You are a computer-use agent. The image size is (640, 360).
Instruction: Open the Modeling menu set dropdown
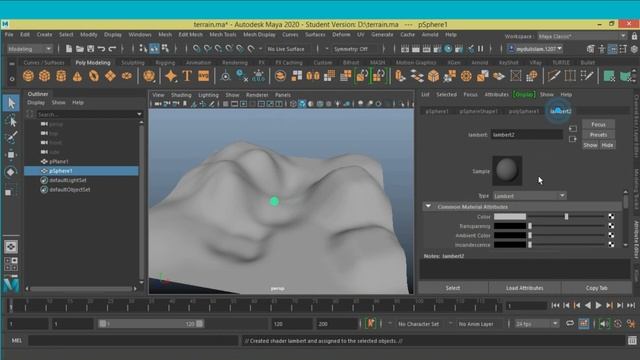[x=30, y=49]
